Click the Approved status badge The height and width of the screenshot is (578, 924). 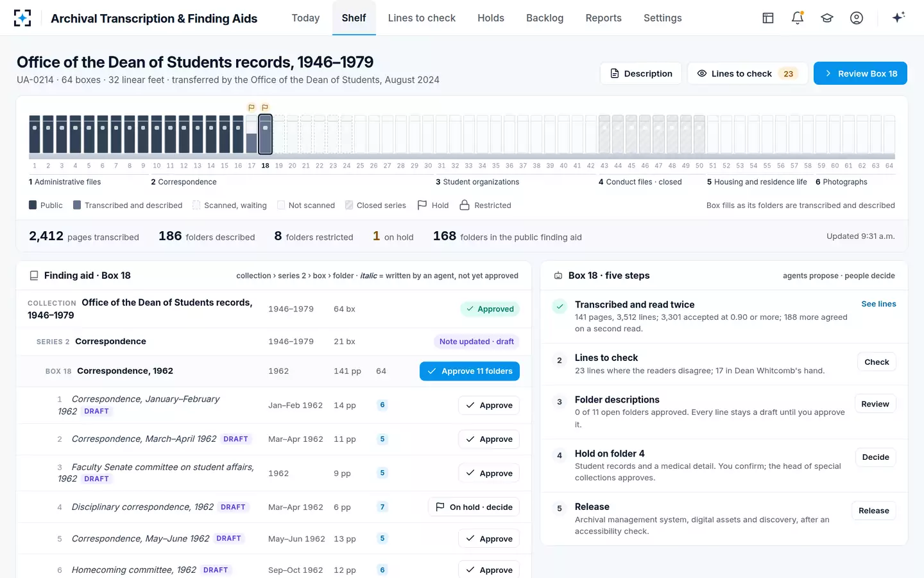tap(490, 309)
